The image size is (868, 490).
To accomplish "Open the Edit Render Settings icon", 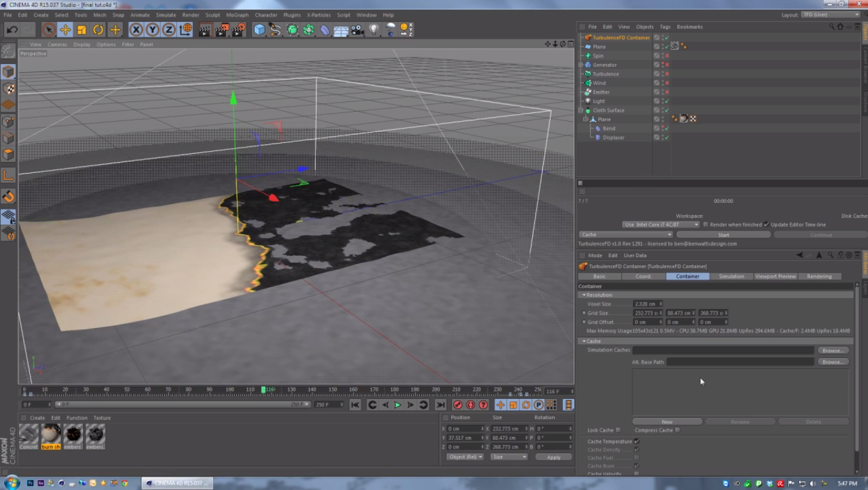I will 239,29.
